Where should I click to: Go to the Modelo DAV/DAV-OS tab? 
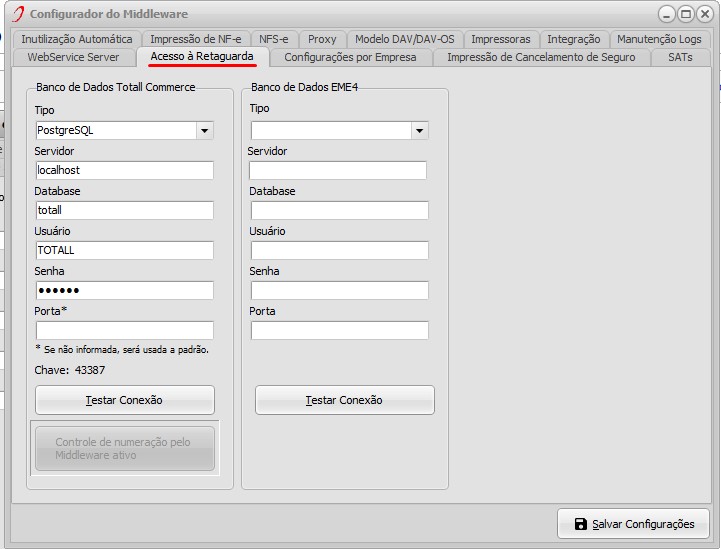405,39
